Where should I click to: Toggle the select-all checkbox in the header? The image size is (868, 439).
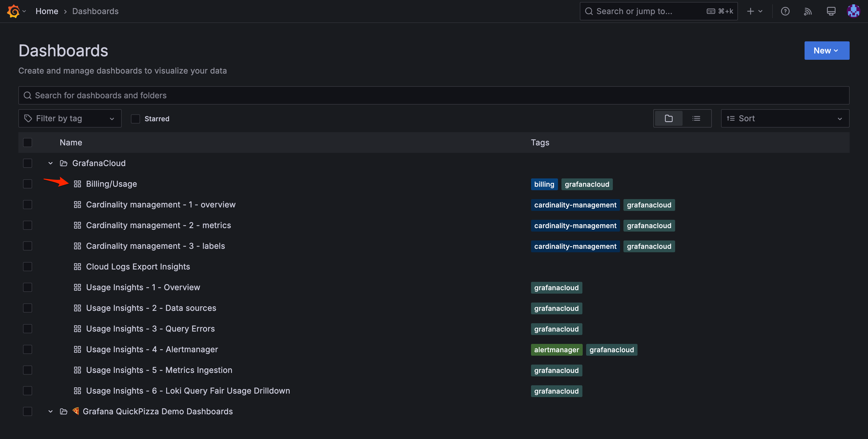[x=28, y=142]
